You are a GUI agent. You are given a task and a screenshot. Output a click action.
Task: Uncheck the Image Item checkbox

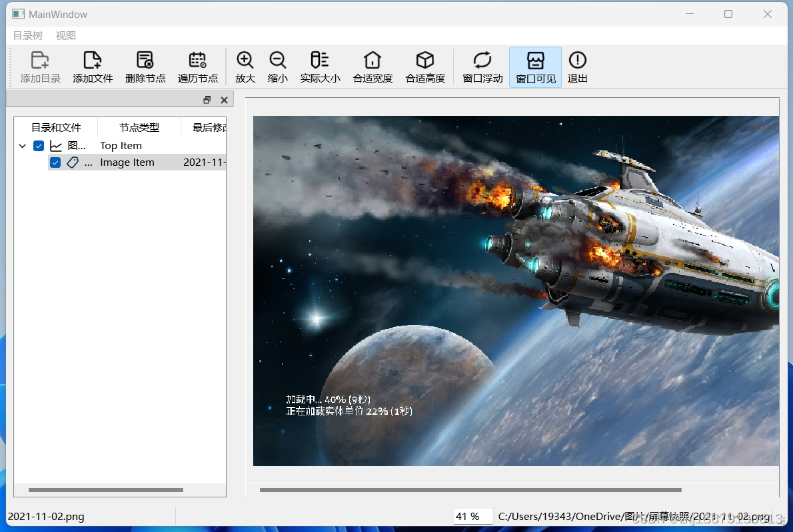(55, 162)
